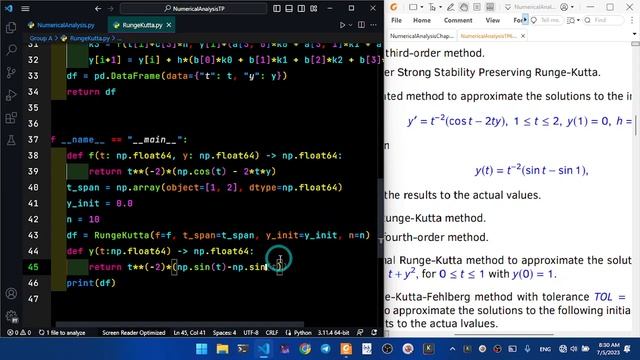Split the VS Code editor right
Screen dimensions: 640x360
(x=361, y=25)
